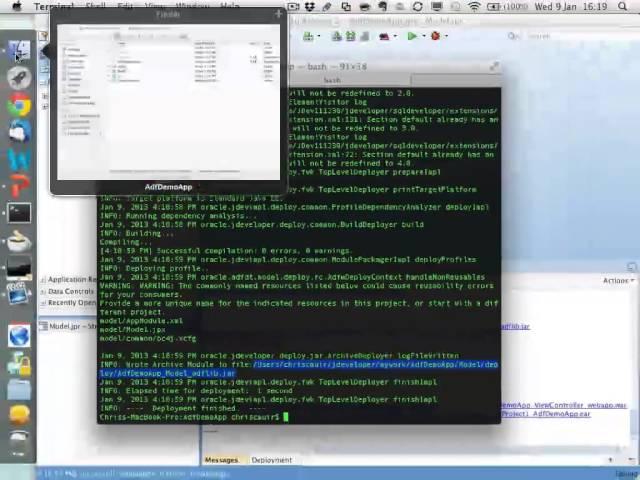Click the Apple menu logo
This screenshot has width=640, height=480.
click(x=17, y=6)
